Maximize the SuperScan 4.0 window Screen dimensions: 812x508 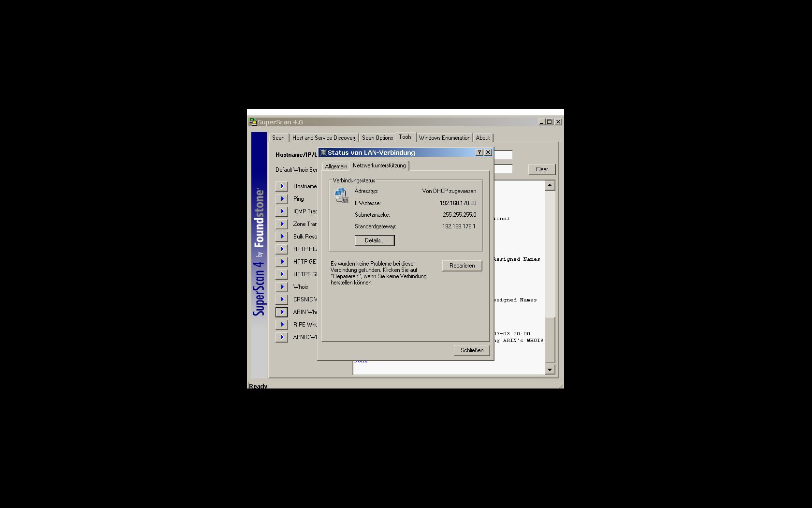(549, 122)
